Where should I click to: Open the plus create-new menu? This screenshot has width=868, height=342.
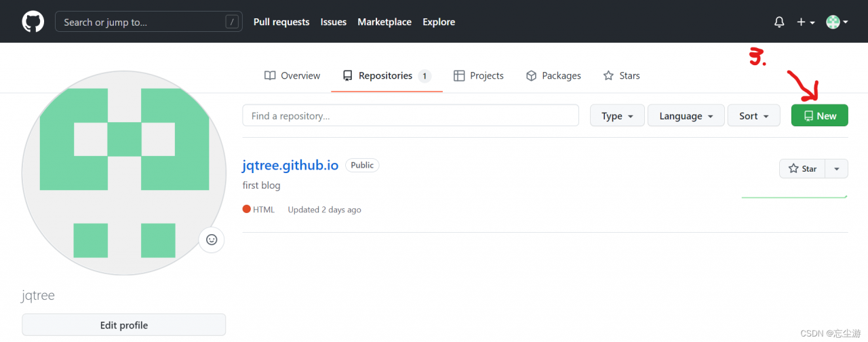click(x=806, y=22)
